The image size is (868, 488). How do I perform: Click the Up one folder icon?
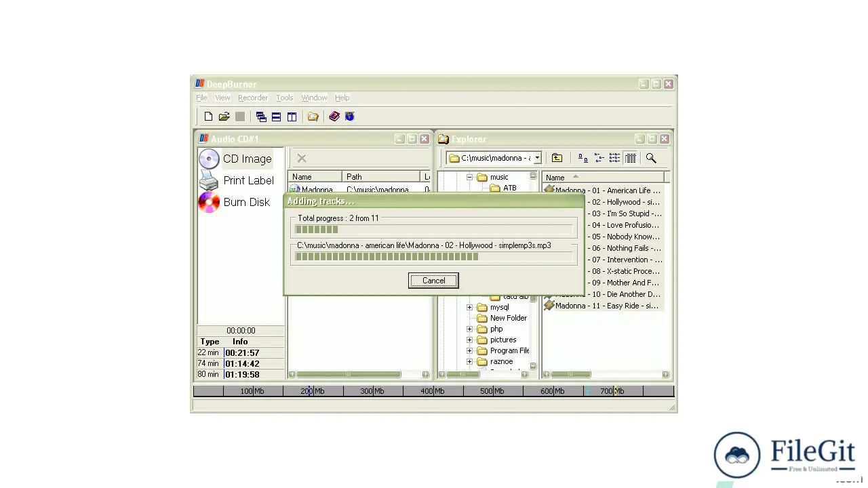click(557, 158)
